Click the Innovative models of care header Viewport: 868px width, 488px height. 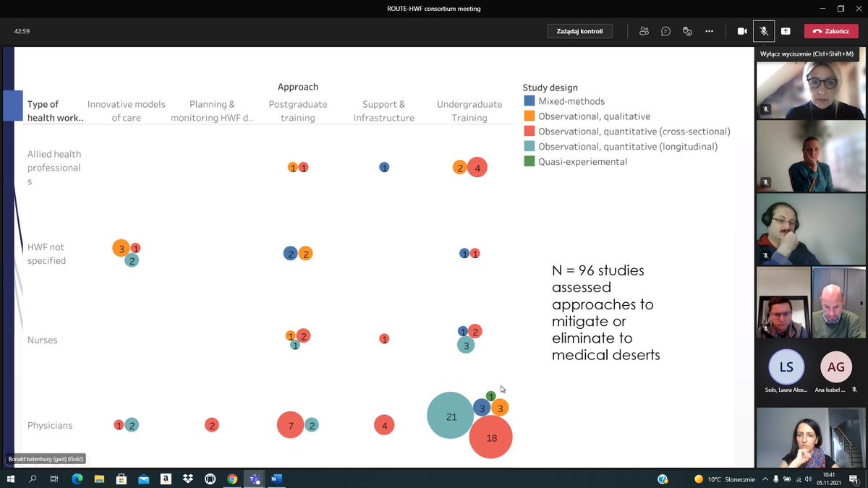click(127, 111)
